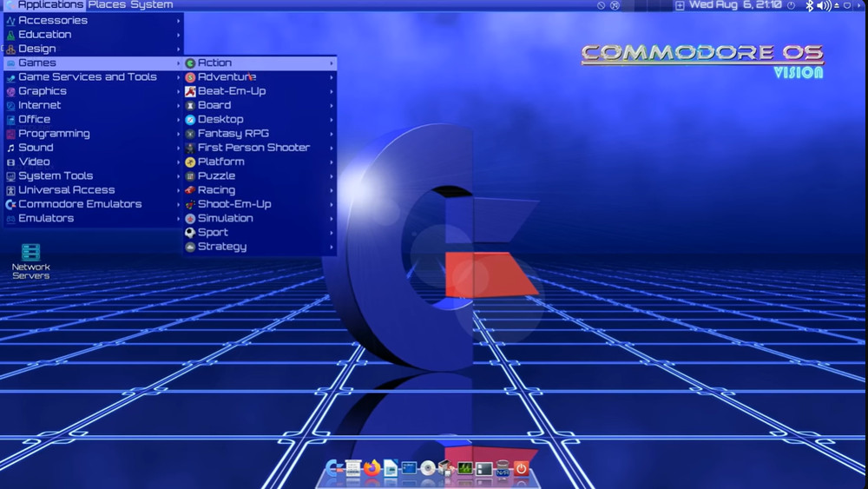Click the Beat-Em-Up fighter icon
Image resolution: width=868 pixels, height=489 pixels.
(x=190, y=91)
